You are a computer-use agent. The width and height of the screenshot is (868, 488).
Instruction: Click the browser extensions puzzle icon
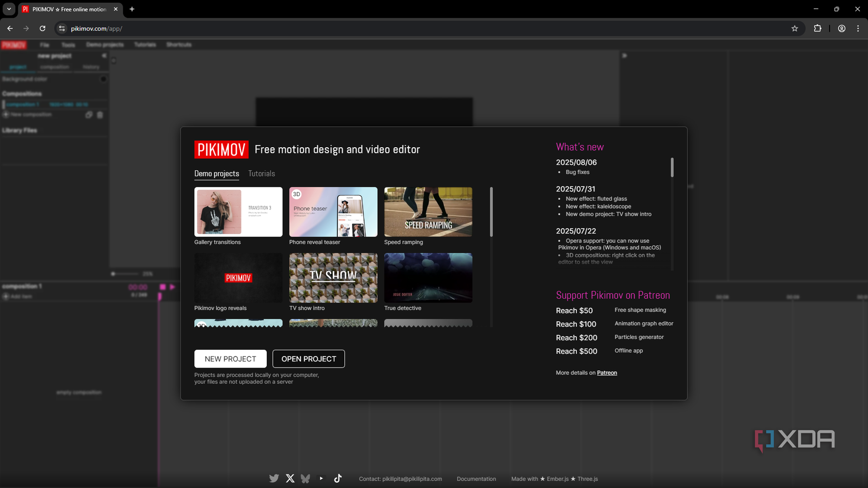click(x=817, y=28)
